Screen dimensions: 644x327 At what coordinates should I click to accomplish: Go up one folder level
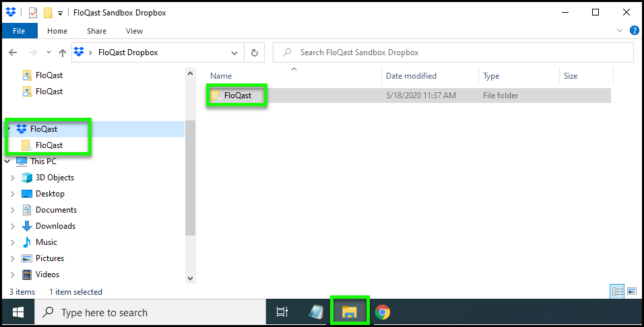63,52
